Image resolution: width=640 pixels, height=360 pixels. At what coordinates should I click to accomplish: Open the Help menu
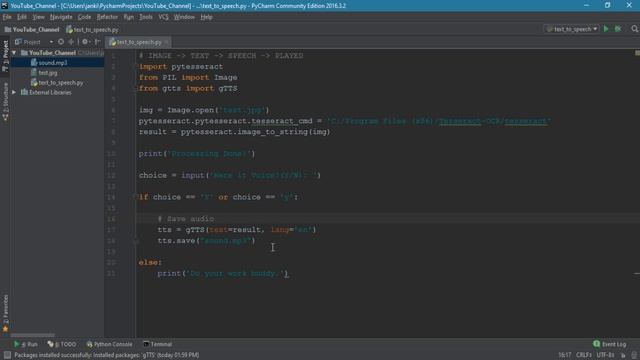[x=207, y=17]
